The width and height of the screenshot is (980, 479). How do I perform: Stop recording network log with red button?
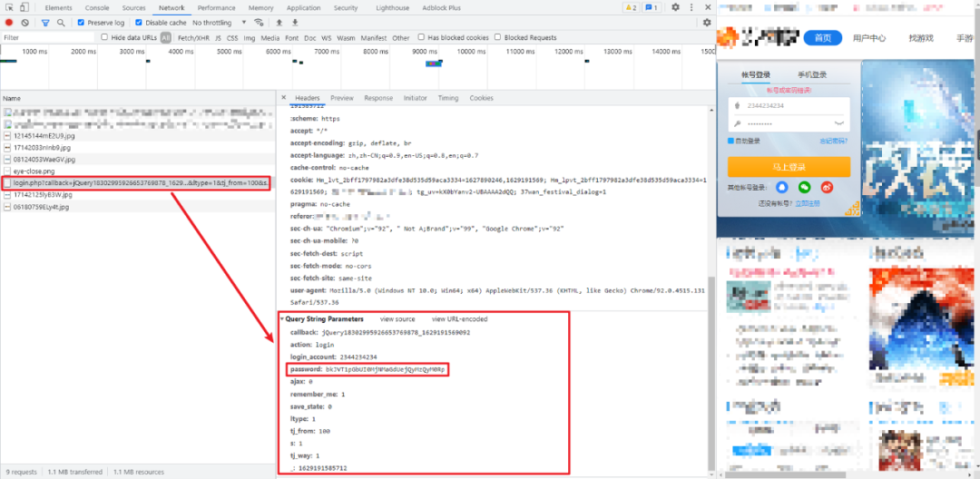9,23
